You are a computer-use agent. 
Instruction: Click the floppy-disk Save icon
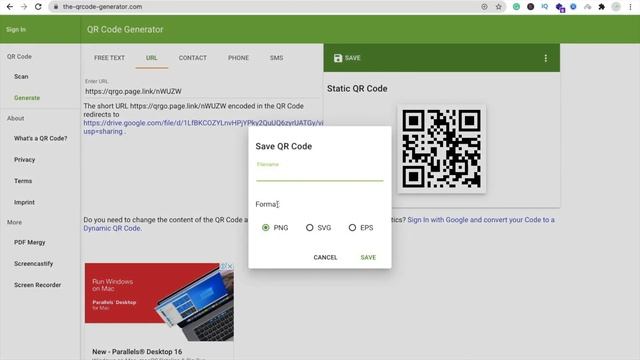(338, 58)
